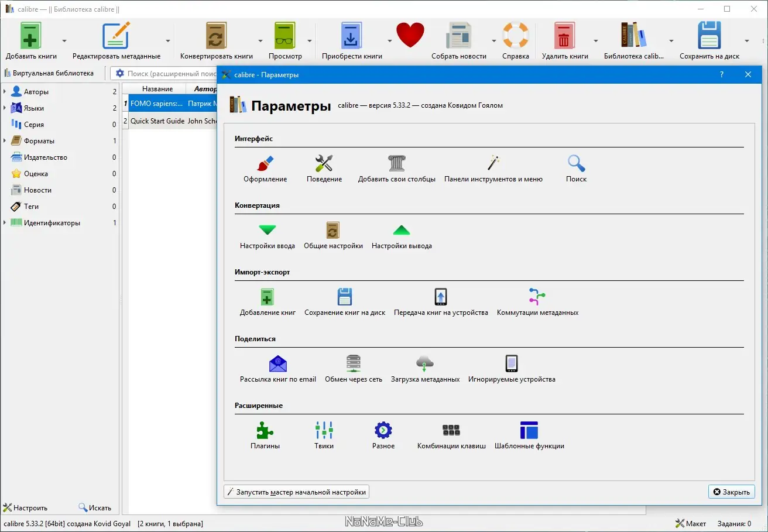Open the dropdown arrow beside Конвертировать книги
The width and height of the screenshot is (768, 532).
260,41
